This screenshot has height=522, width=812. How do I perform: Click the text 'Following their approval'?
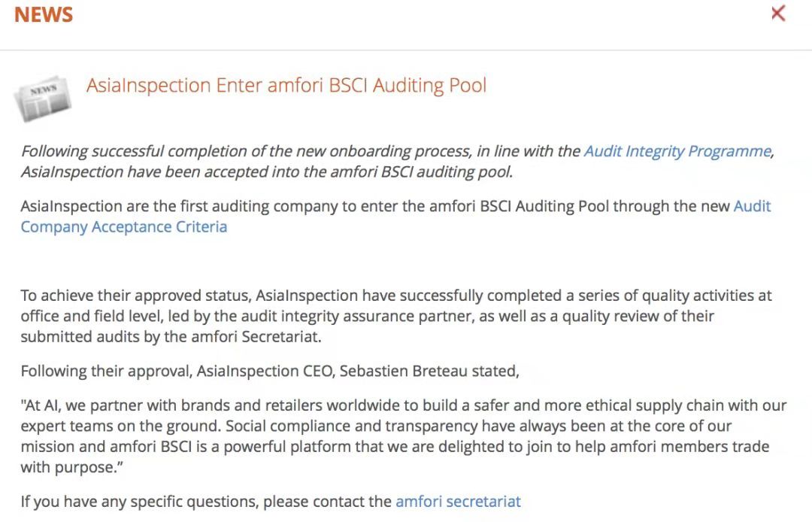click(106, 372)
